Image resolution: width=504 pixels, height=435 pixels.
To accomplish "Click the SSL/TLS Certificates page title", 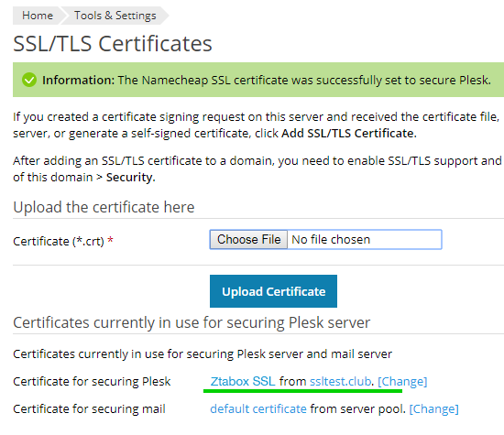I will coord(113,44).
